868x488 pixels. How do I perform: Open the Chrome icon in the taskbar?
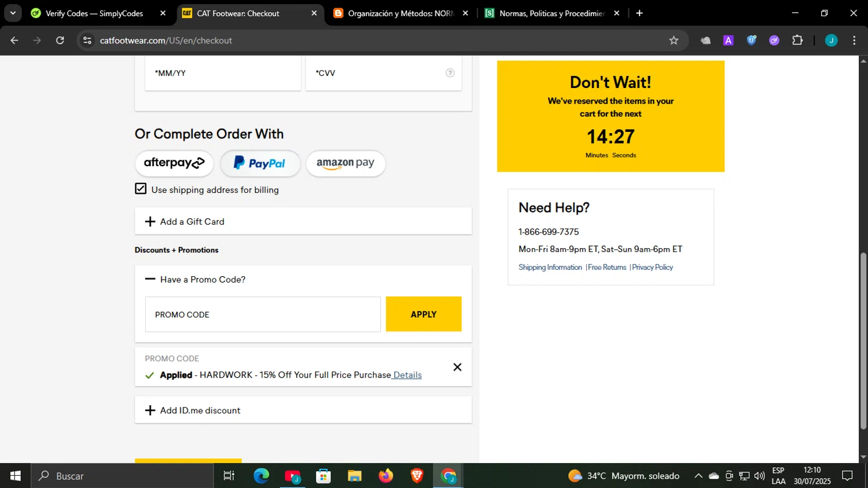click(x=448, y=476)
